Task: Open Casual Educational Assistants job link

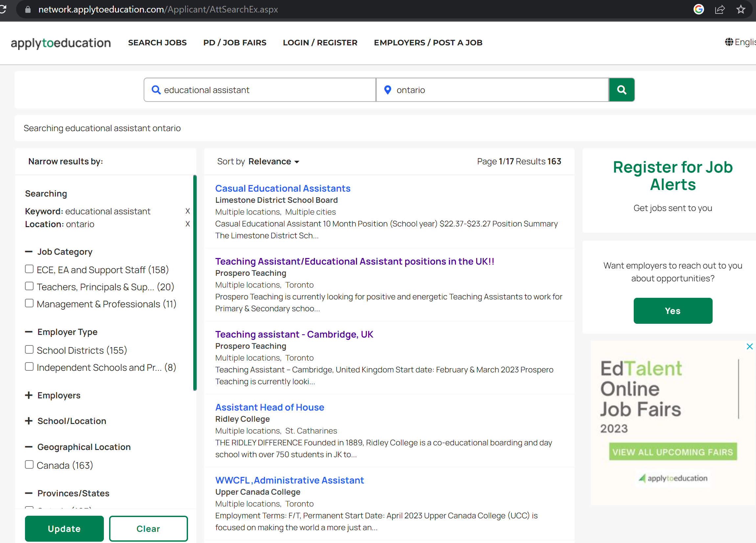Action: pos(283,188)
